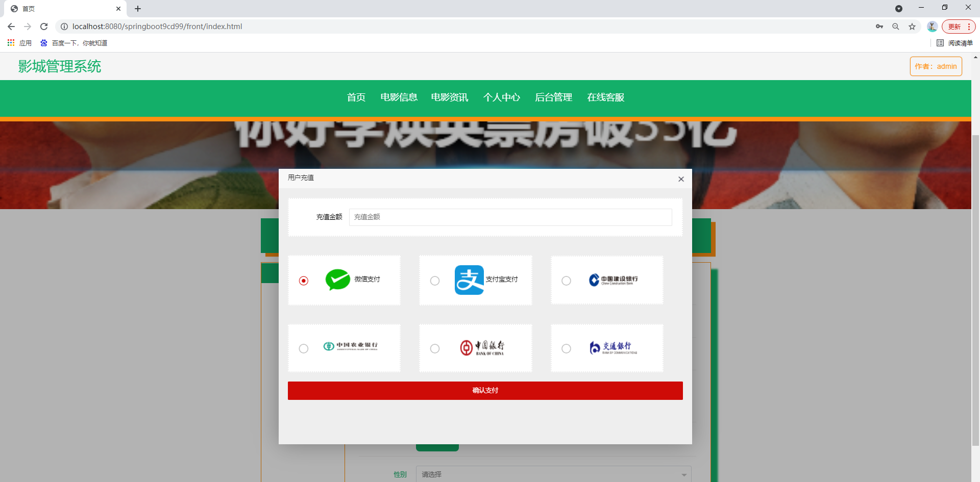Open the 阅读清单 reading list
The width and height of the screenshot is (980, 482).
(955, 43)
